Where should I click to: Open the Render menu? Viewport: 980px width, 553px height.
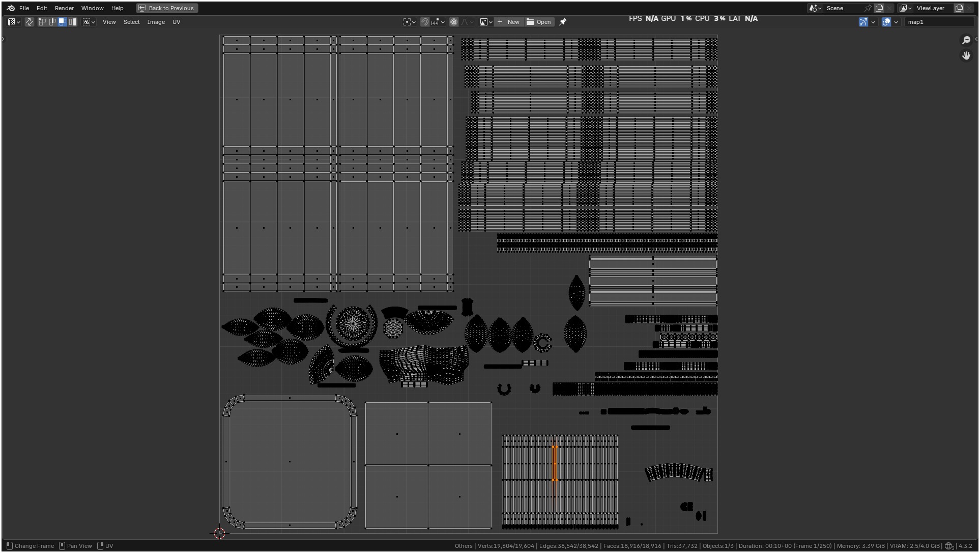coord(64,8)
